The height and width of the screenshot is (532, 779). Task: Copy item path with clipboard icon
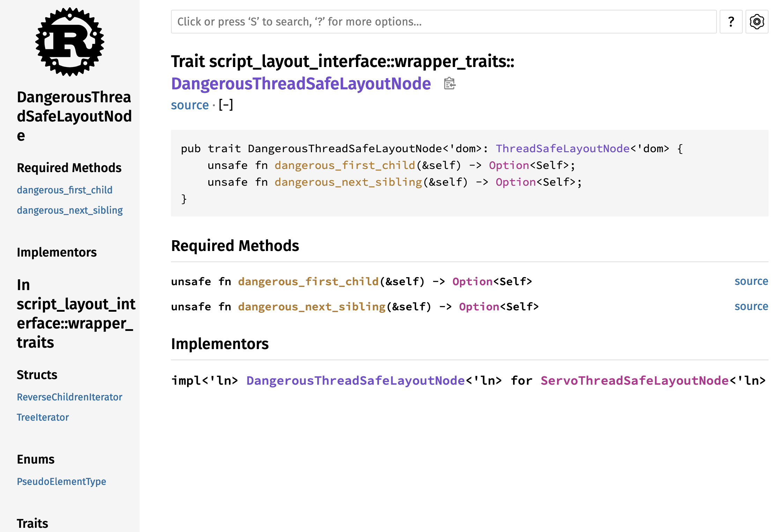449,84
